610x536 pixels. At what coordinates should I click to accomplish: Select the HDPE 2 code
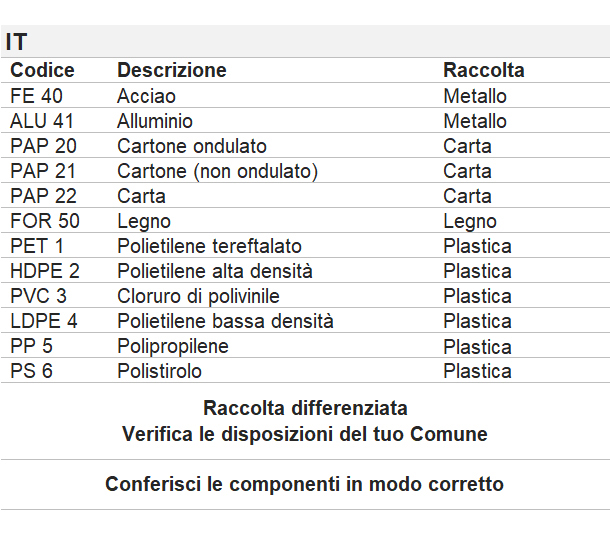[x=45, y=271]
